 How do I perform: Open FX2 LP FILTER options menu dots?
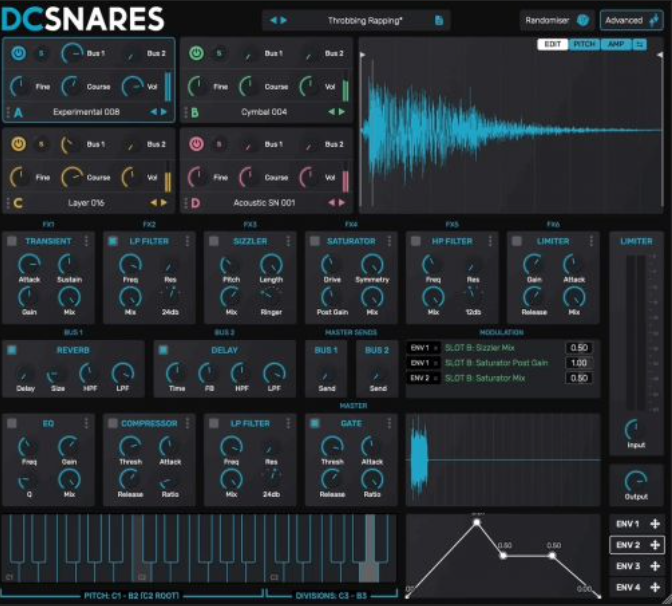pyautogui.click(x=187, y=241)
